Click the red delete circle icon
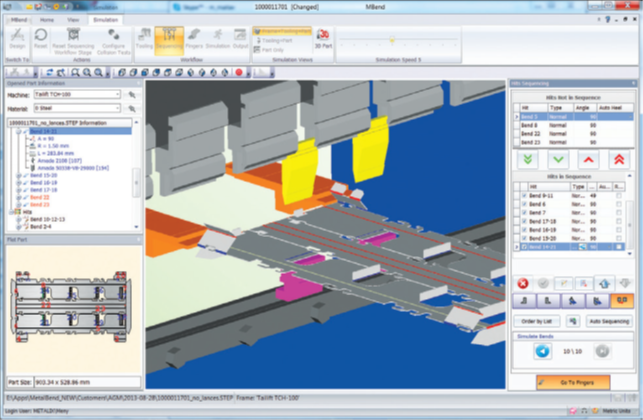The height and width of the screenshot is (420, 643). 526,283
